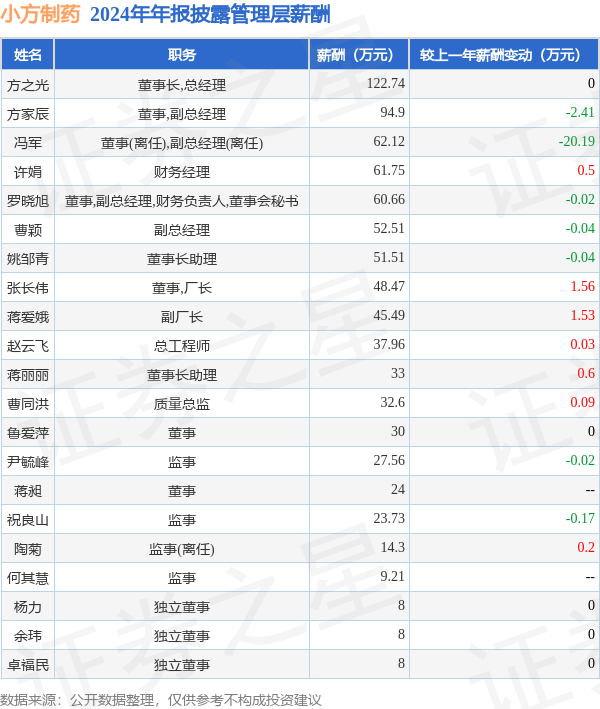Click the 2024年年报披露管理层薪酬 title text
The width and height of the screenshot is (600, 709).
pos(210,14)
